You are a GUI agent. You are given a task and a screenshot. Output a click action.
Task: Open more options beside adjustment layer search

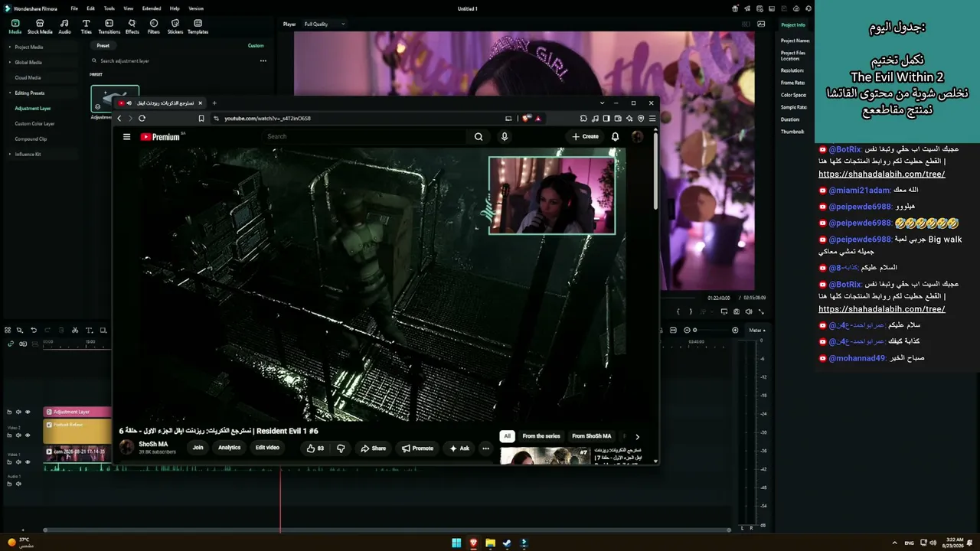263,61
